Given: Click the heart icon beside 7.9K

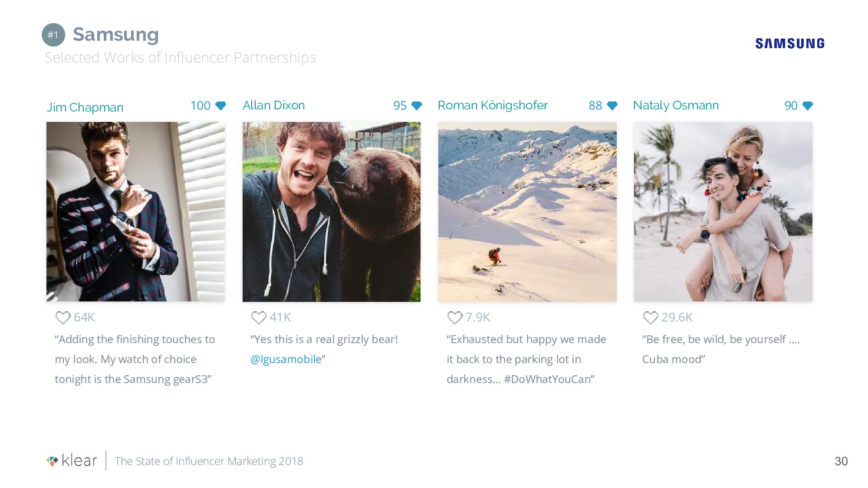Looking at the screenshot, I should tap(455, 318).
